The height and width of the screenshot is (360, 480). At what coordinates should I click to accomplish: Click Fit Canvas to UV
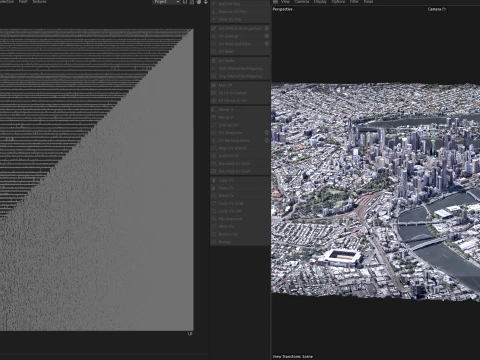tap(240, 100)
